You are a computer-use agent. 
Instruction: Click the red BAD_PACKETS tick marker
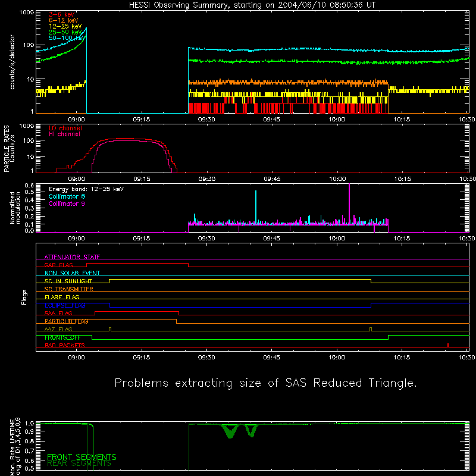point(448,345)
